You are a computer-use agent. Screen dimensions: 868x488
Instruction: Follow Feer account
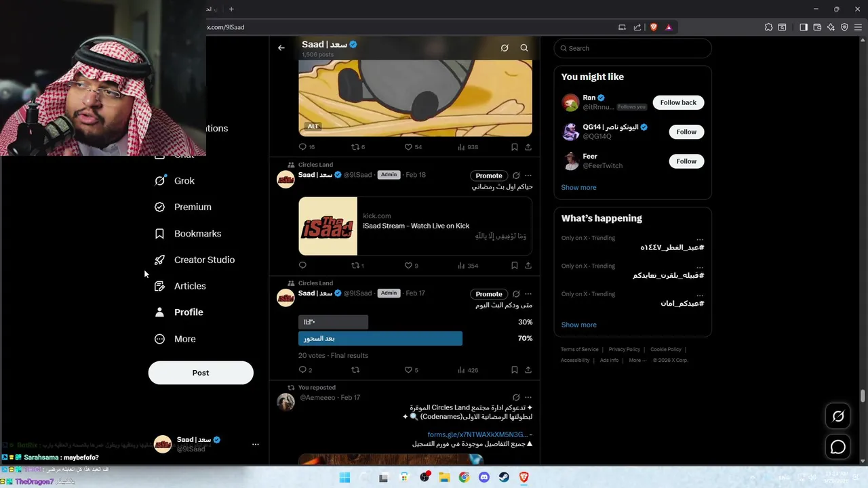[x=686, y=161]
